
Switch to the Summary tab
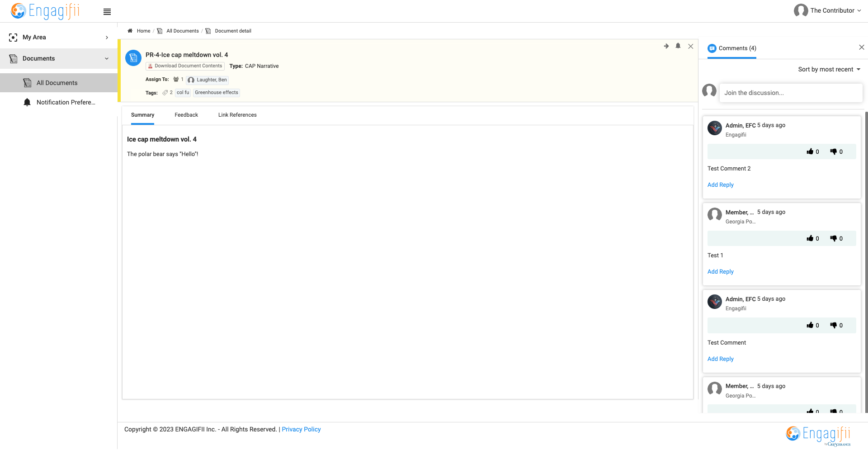(x=142, y=115)
